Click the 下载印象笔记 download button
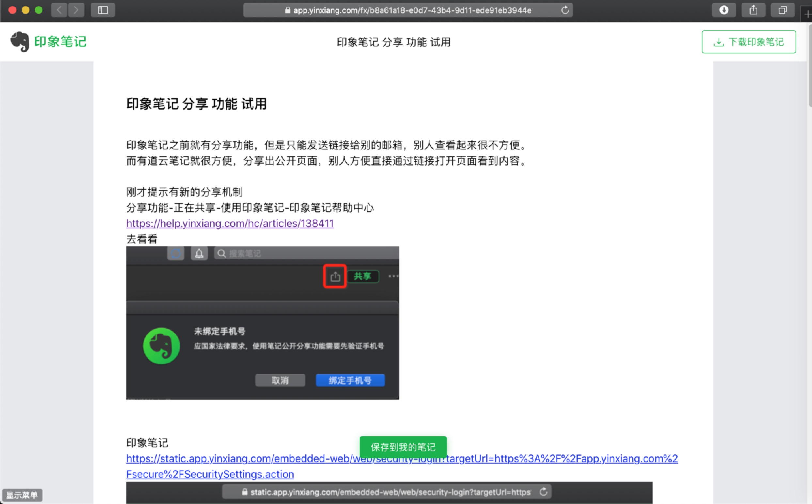812x504 pixels. 749,42
